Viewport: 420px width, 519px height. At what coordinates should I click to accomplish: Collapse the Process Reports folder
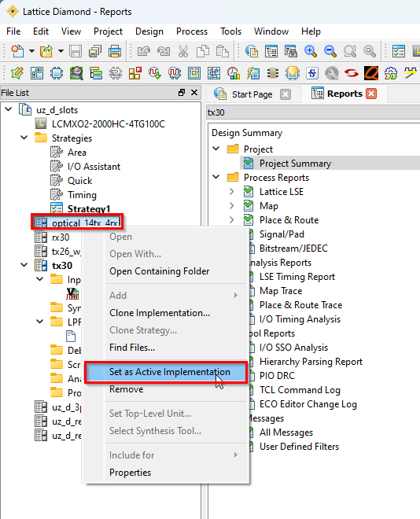click(x=216, y=177)
